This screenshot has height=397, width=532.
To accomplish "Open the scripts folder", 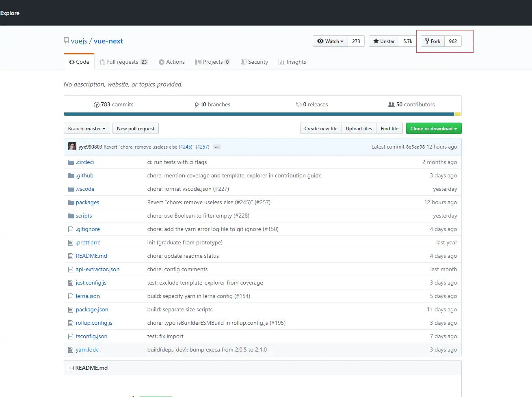I will (x=84, y=216).
